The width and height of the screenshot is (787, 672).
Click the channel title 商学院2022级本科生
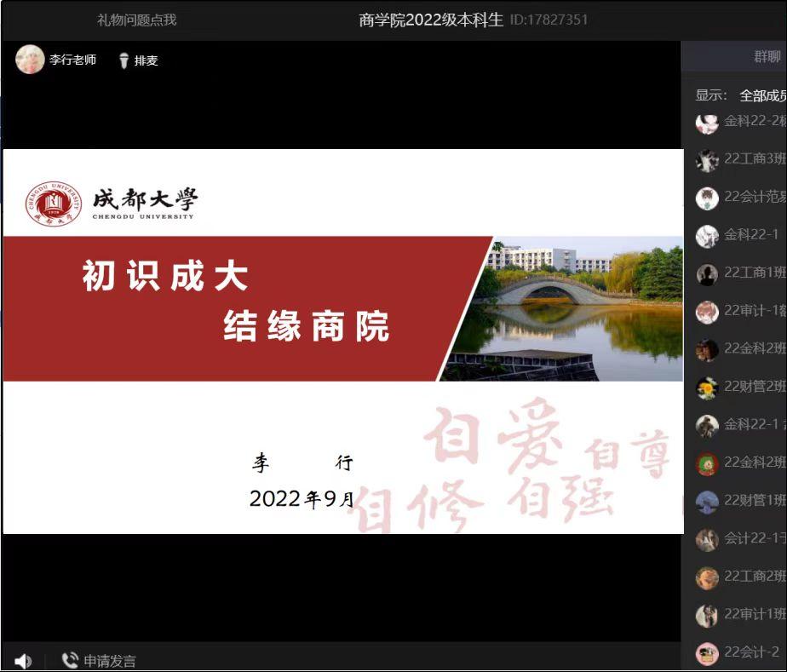pyautogui.click(x=431, y=20)
